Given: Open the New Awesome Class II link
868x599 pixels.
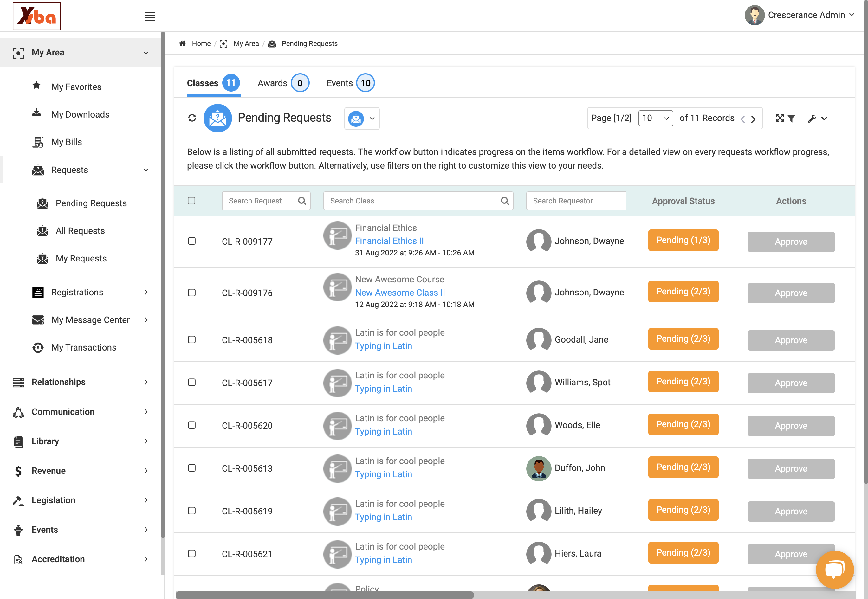Looking at the screenshot, I should pos(400,292).
